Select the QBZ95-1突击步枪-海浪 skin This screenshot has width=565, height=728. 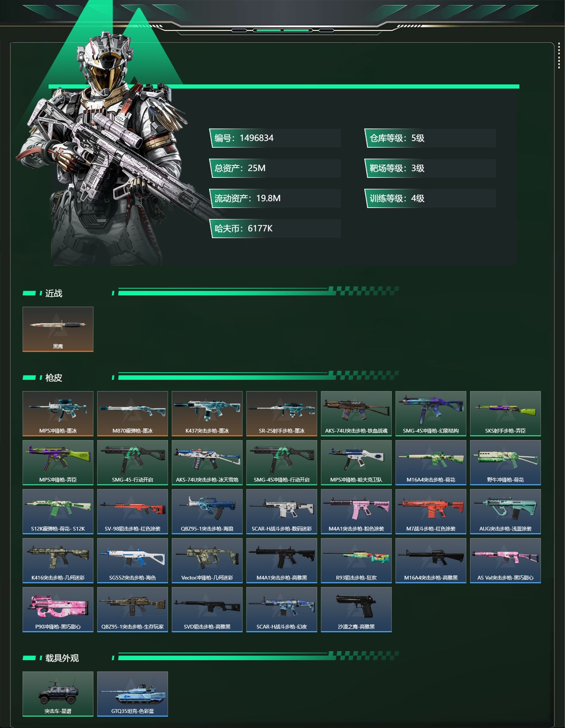click(207, 512)
